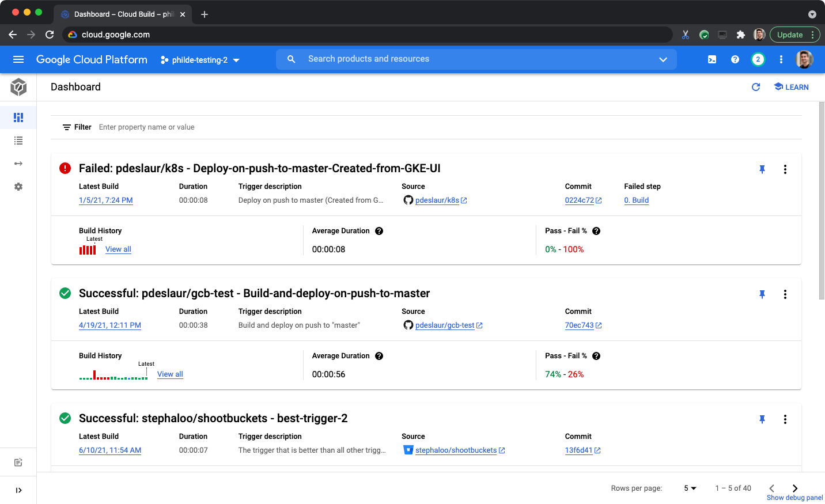Open the LEARN panel
This screenshot has height=504, width=825.
pyautogui.click(x=792, y=87)
